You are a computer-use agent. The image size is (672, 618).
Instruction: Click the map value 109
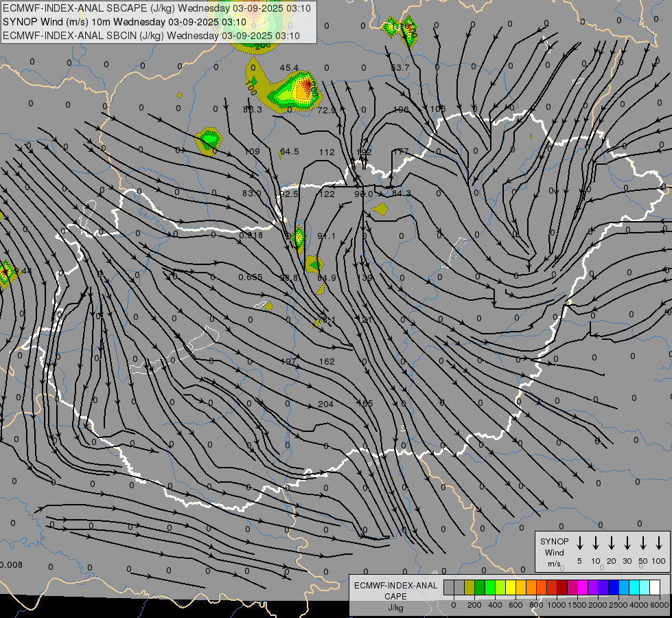pos(252,152)
